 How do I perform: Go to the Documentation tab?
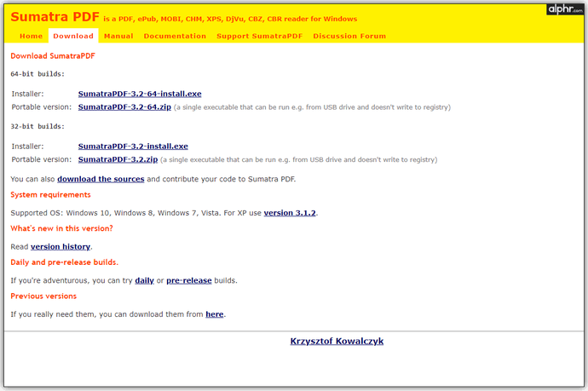pyautogui.click(x=175, y=36)
